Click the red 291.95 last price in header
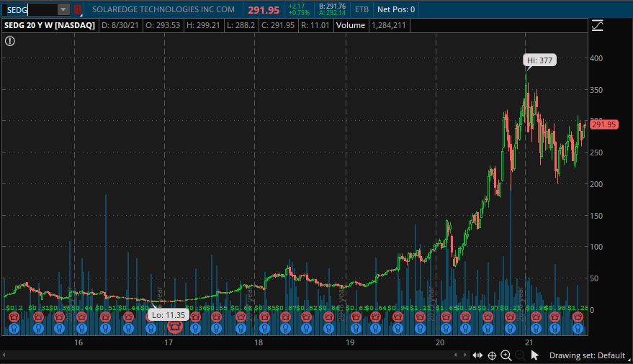633x364 pixels. click(x=264, y=10)
